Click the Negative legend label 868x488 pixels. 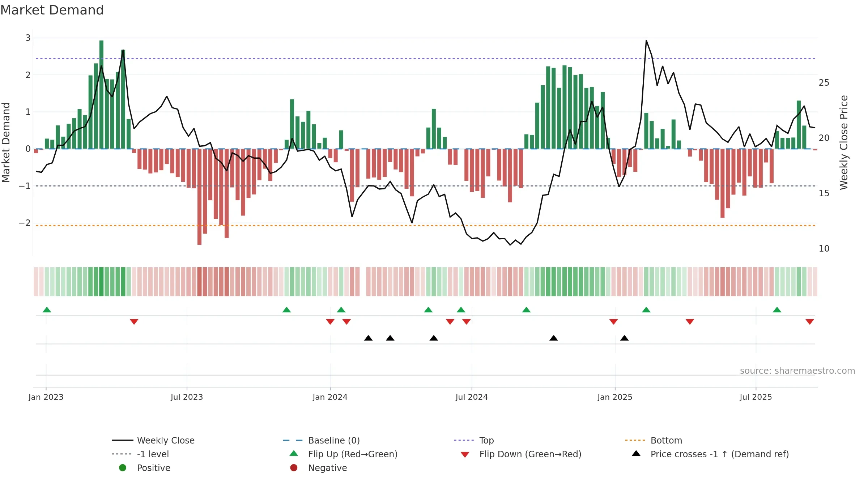[328, 468]
